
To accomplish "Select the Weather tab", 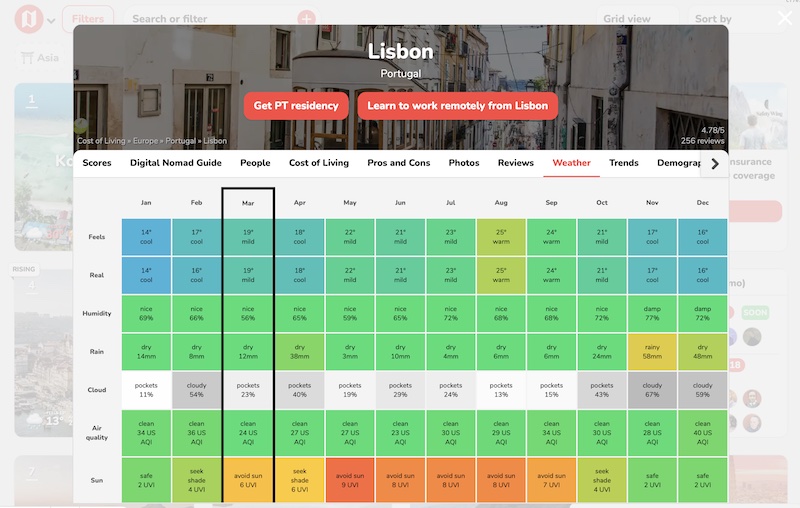I will coord(571,163).
